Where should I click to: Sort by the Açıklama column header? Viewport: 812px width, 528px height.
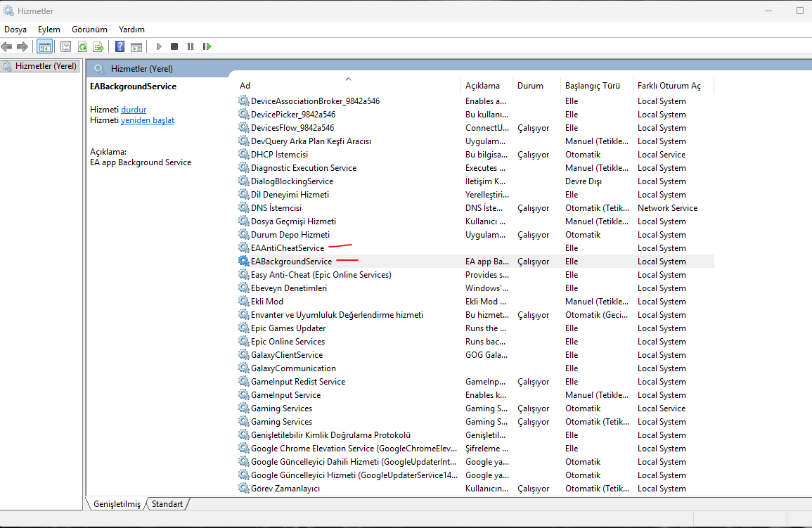click(486, 85)
